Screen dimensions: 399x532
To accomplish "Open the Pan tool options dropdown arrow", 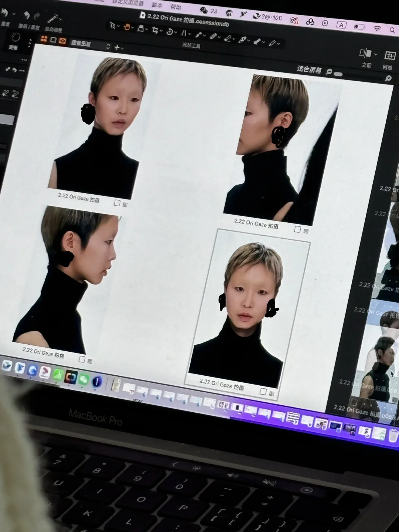I will pos(133,28).
